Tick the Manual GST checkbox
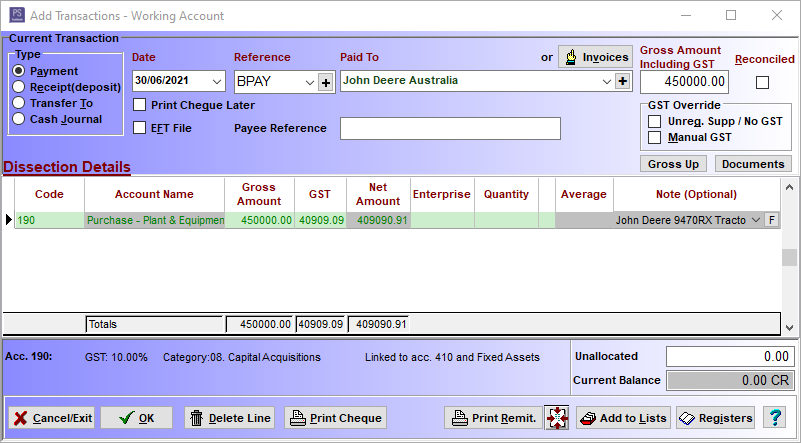 [654, 137]
